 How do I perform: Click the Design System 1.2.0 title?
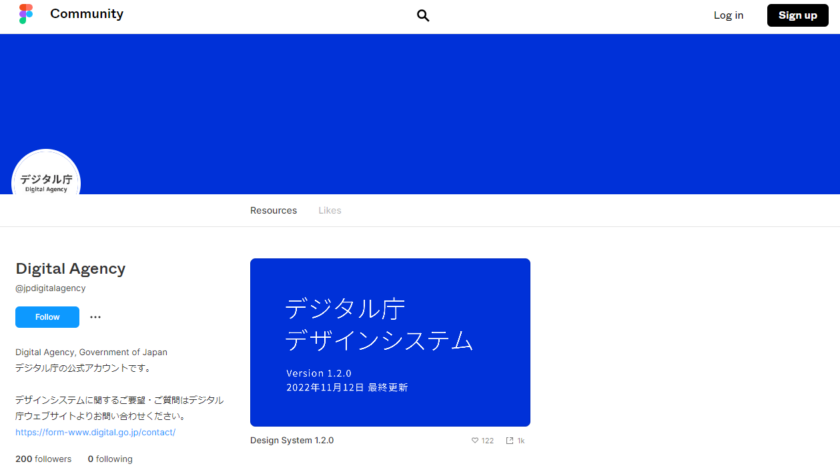pos(292,440)
